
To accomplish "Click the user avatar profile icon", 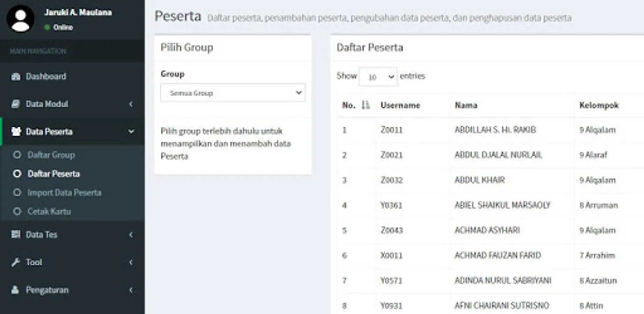I will pos(20,19).
